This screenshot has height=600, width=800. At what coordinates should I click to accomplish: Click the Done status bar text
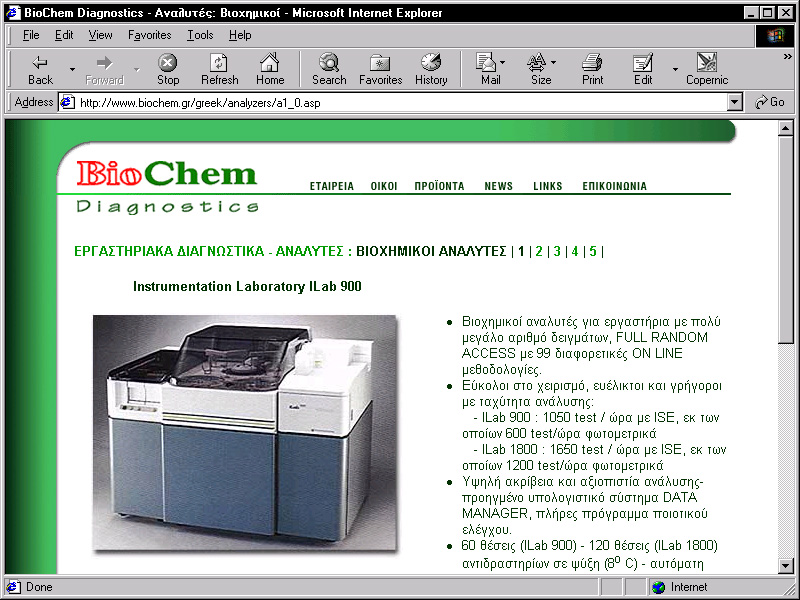39,587
